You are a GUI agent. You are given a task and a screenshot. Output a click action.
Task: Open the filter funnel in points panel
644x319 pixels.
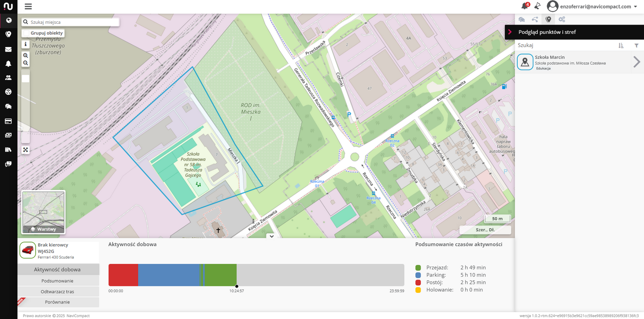point(636,46)
